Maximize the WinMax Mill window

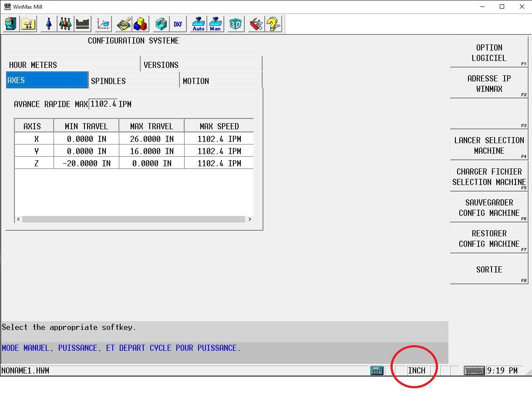pyautogui.click(x=502, y=7)
